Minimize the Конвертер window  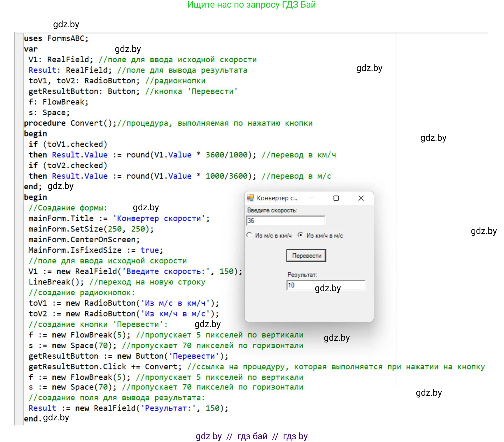(311, 198)
